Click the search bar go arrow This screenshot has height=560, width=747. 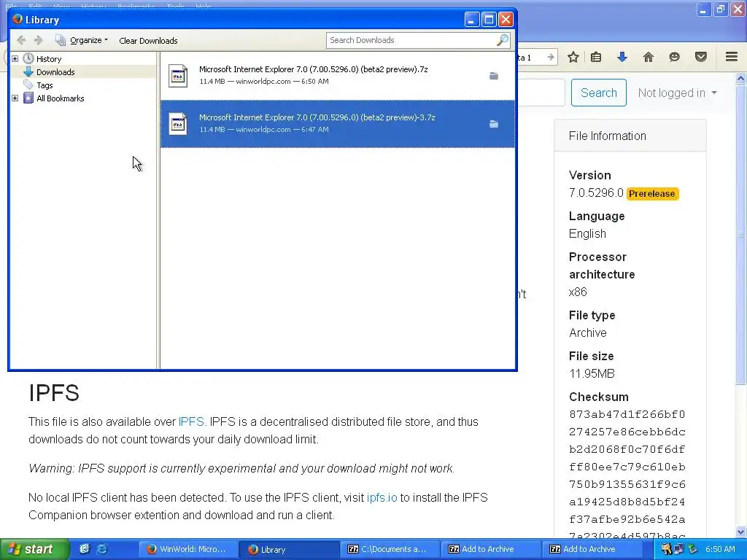coord(551,57)
